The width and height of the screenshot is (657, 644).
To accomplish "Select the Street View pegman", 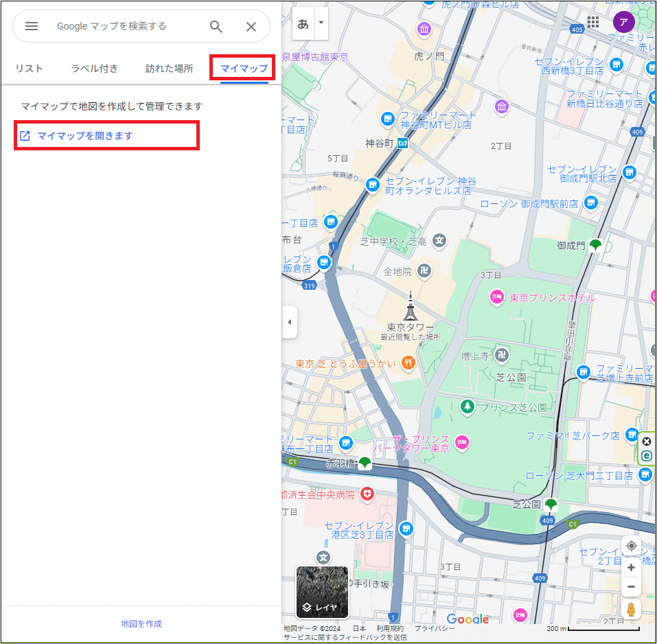I will (x=631, y=609).
